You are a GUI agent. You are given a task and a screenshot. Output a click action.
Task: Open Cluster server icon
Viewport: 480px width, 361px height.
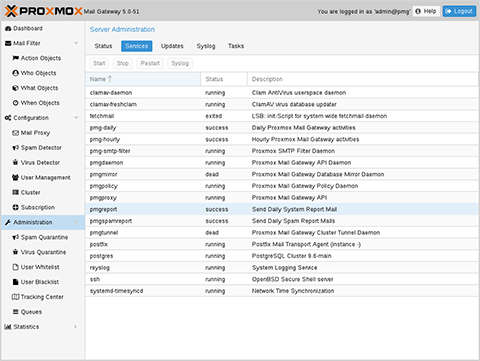(15, 192)
